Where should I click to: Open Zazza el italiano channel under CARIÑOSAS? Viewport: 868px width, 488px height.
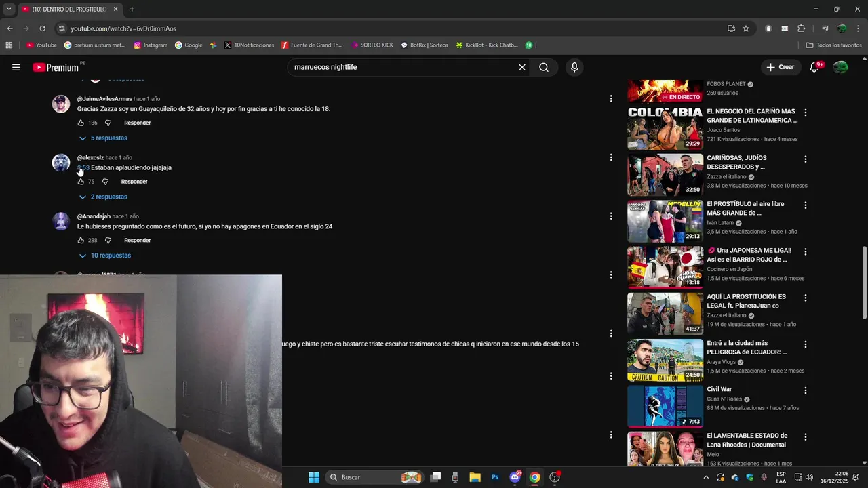(x=726, y=177)
